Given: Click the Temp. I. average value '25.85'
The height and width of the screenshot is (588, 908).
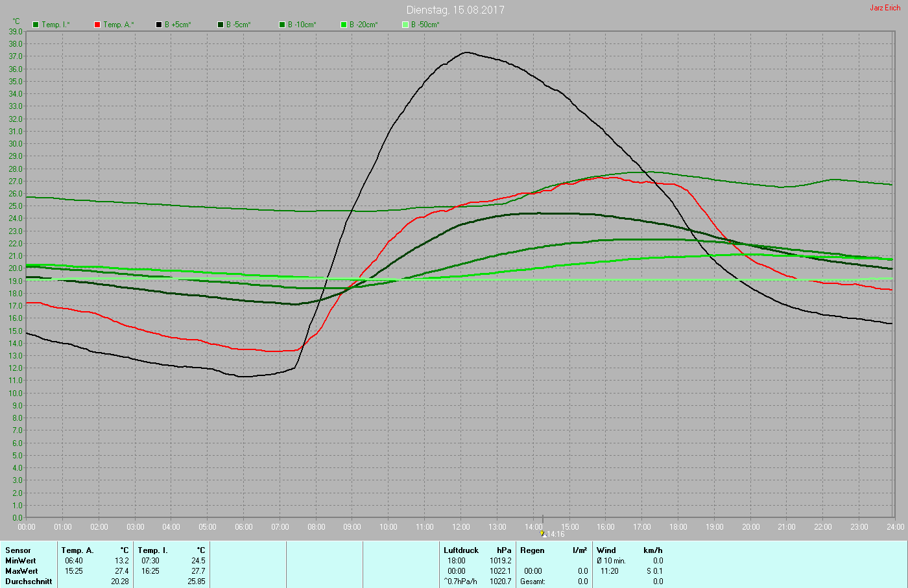Looking at the screenshot, I should (197, 582).
